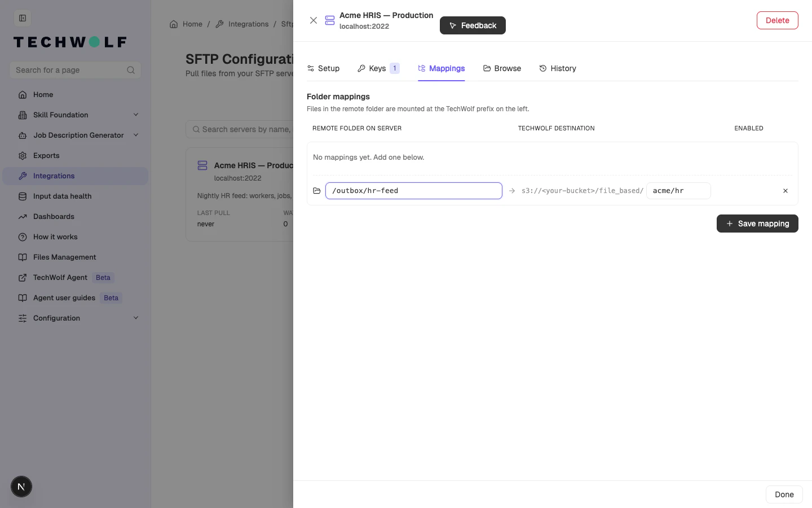Open the Dashboards page
Viewport: 812px width, 508px height.
[75, 217]
